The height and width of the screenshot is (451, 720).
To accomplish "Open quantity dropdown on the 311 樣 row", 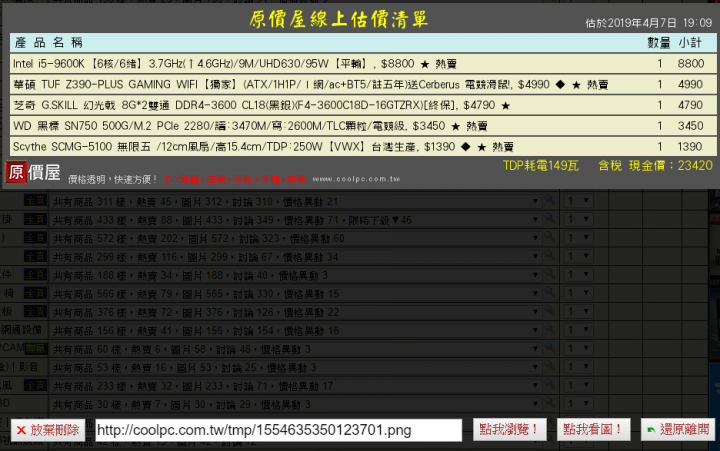I will 579,201.
